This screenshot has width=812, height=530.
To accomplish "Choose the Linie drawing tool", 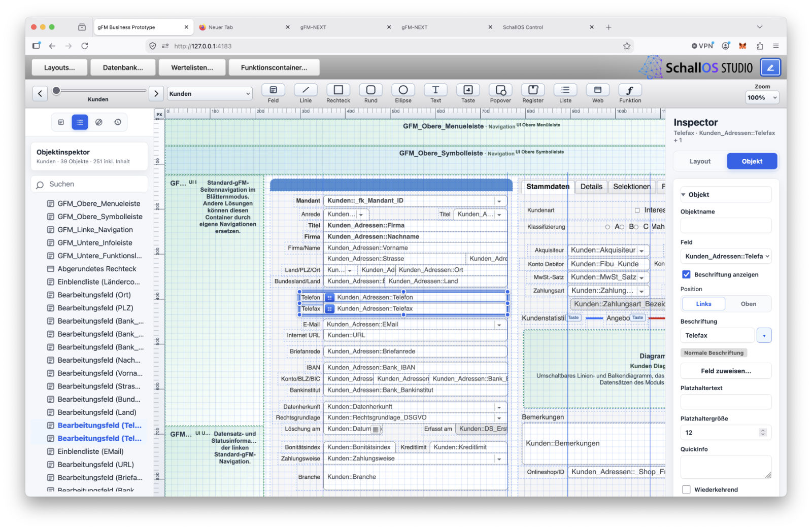I will 306,90.
